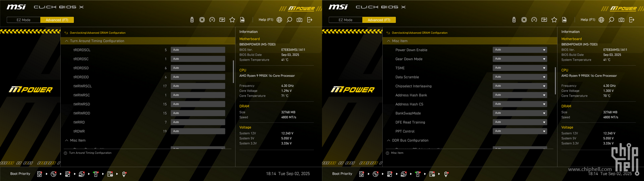Open PPT Control dropdown
Viewport: 644px width, 181px height.
coord(520,131)
